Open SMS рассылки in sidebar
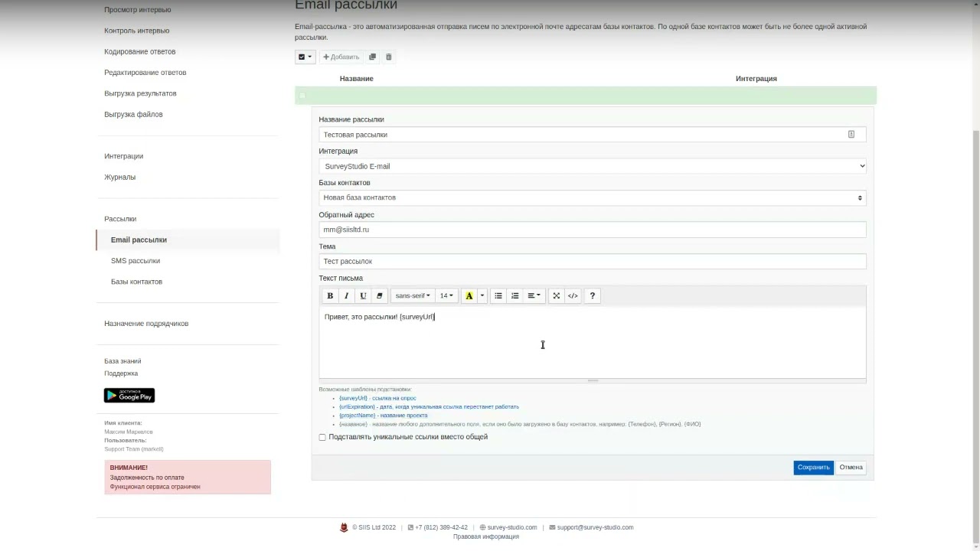The height and width of the screenshot is (551, 980). [136, 261]
